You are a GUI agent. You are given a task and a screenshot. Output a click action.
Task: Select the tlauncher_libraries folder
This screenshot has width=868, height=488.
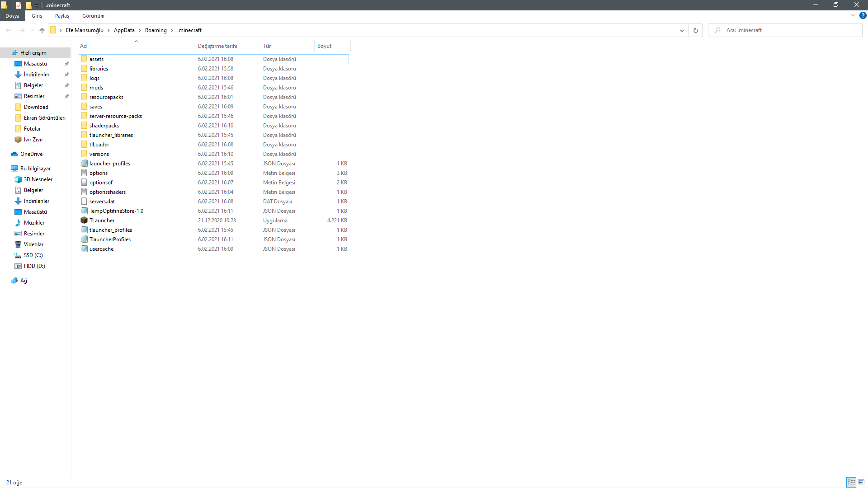click(214, 135)
